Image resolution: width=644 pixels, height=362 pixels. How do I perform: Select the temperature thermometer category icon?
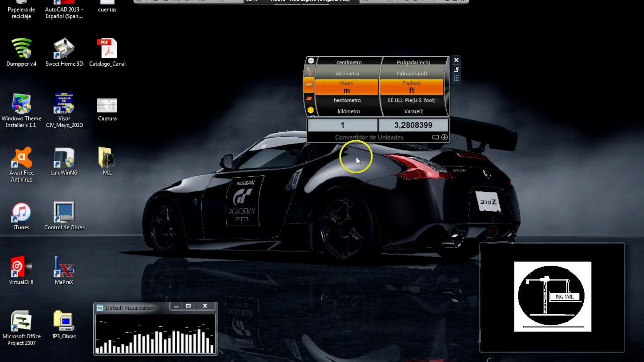pos(310,72)
